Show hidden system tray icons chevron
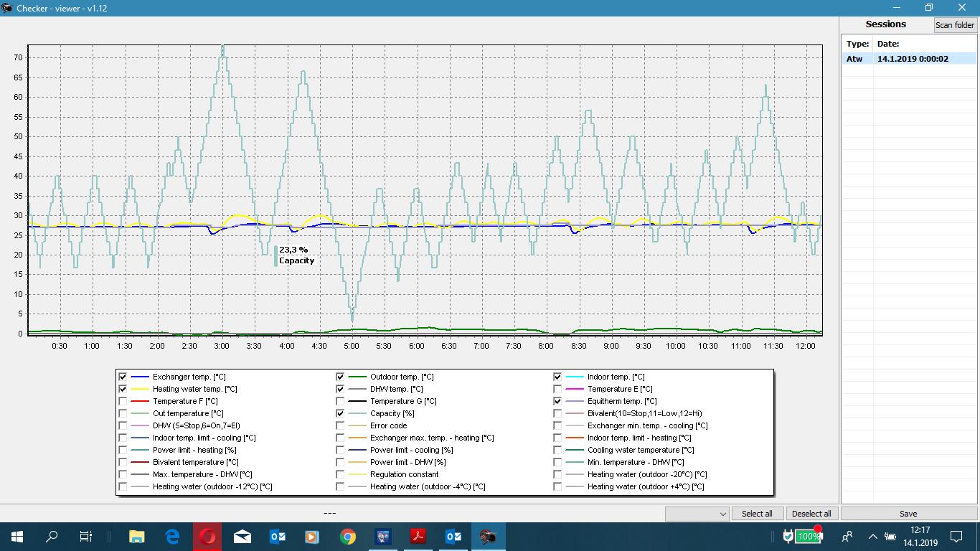The image size is (980, 551). click(872, 537)
